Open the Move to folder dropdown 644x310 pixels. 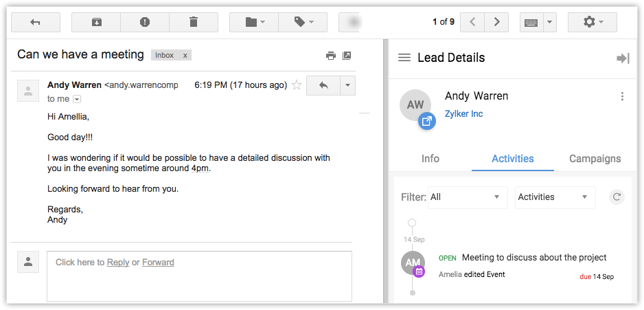coord(254,22)
